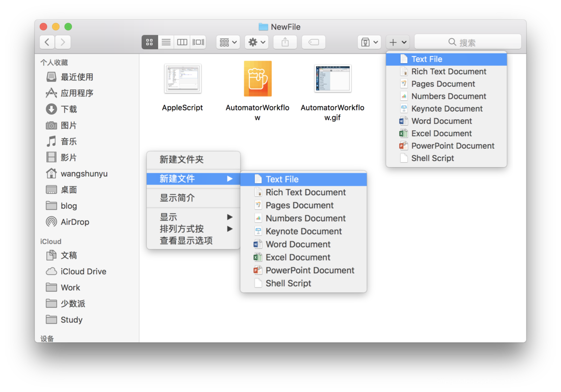Open the gear action menu
The width and height of the screenshot is (561, 392).
point(256,42)
